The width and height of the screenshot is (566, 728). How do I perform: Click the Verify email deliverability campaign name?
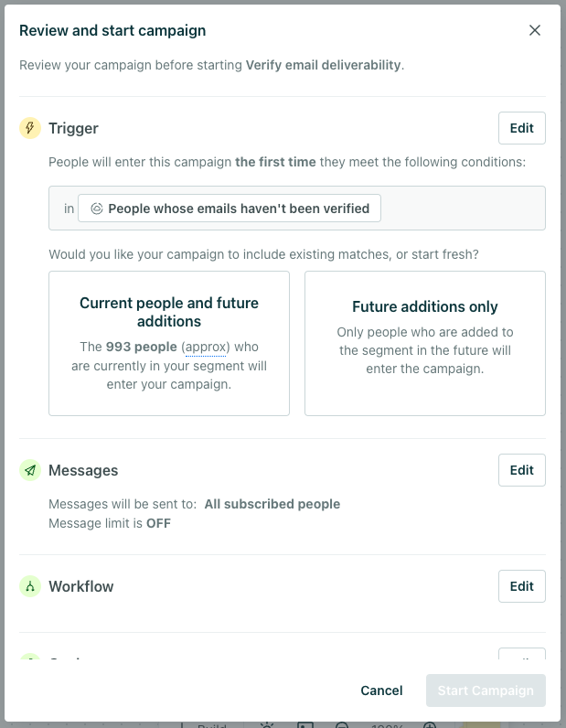click(x=323, y=65)
